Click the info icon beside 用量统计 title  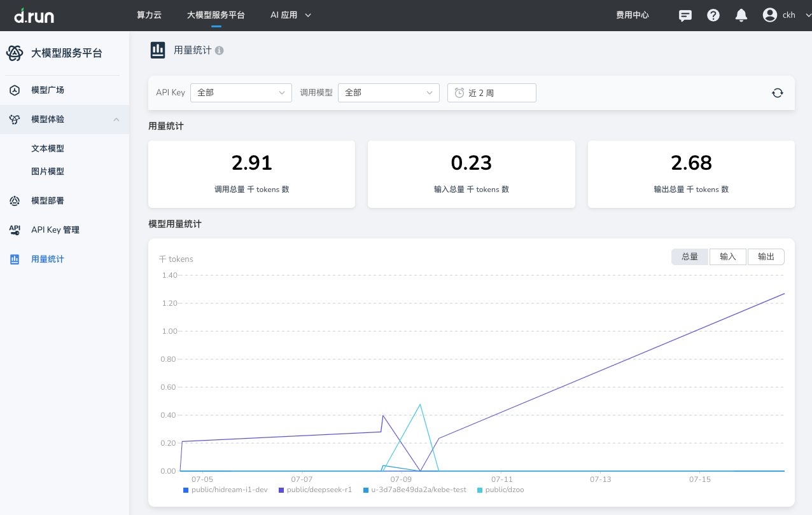tap(219, 50)
